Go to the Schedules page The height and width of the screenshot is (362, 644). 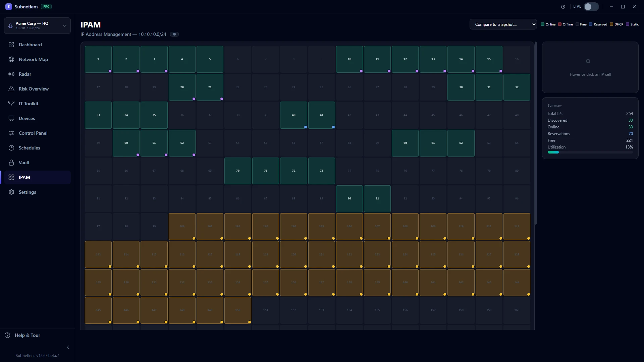pos(37,148)
